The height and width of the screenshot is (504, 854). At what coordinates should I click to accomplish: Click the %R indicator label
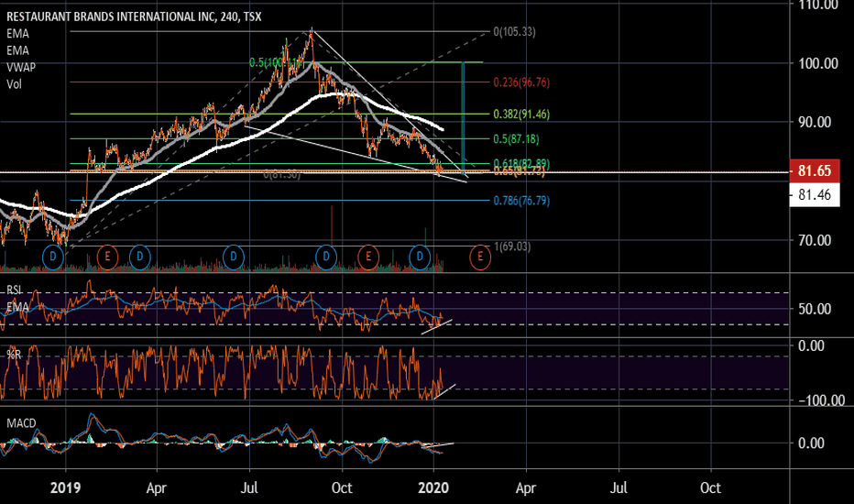[14, 355]
